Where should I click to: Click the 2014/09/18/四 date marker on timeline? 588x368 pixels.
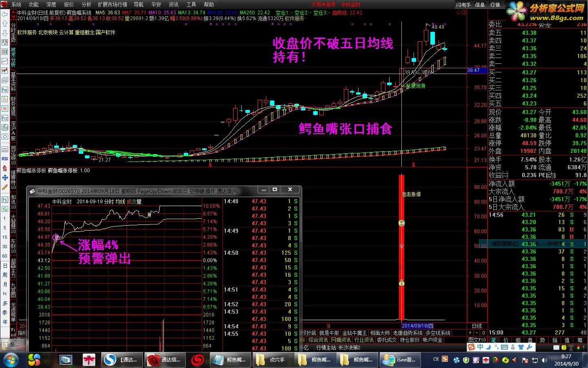(x=417, y=326)
